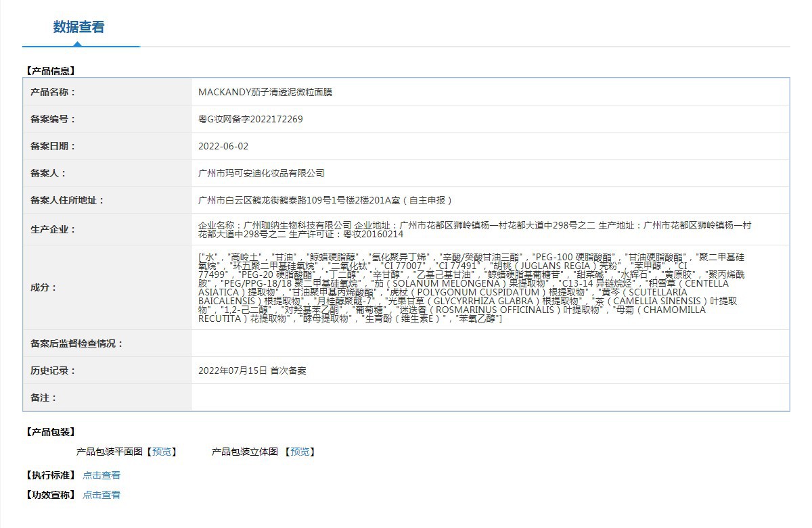812x528 pixels.
Task: Click the 备注 row label
Action: coord(44,398)
